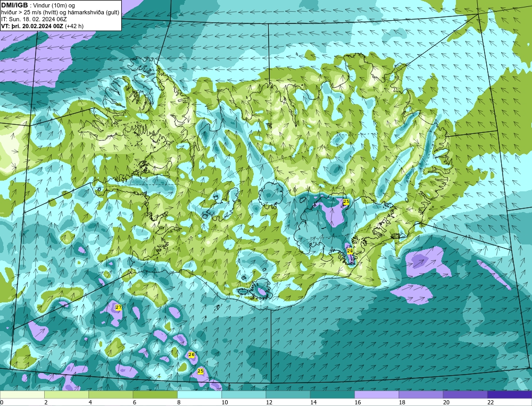Click the yellow gust label 28
This screenshot has width=532, height=406.
coord(350,251)
